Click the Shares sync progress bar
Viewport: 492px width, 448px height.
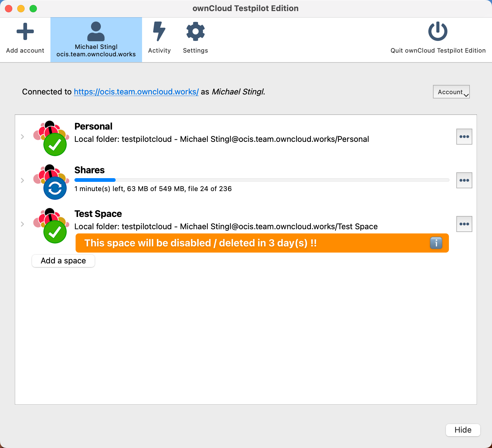pyautogui.click(x=262, y=180)
